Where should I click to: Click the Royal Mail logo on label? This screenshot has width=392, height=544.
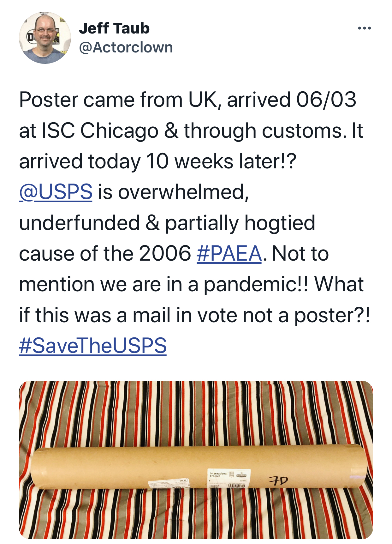(x=241, y=475)
